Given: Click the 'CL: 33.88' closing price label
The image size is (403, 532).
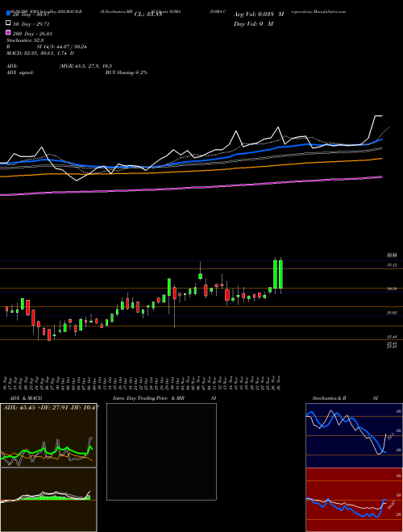Looking at the screenshot, I should coord(148,15).
